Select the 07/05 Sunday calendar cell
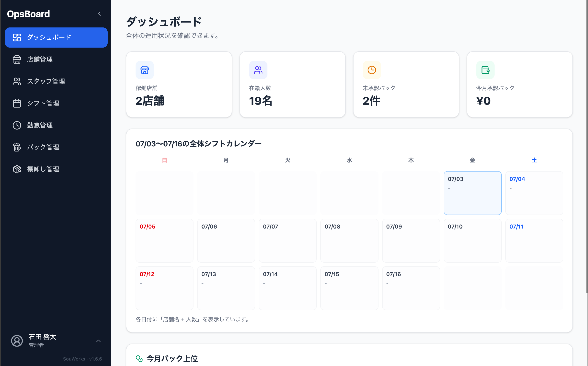The width and height of the screenshot is (588, 366). coord(164,241)
